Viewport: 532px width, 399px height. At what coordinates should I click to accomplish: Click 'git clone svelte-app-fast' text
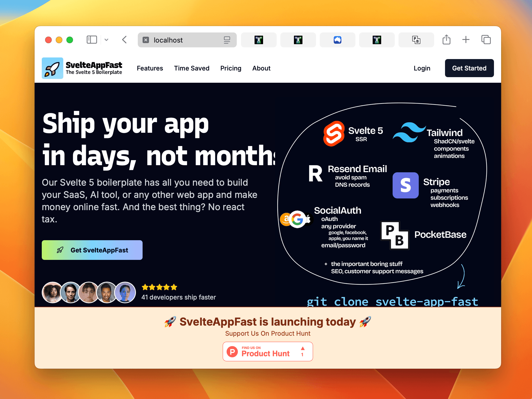(392, 302)
